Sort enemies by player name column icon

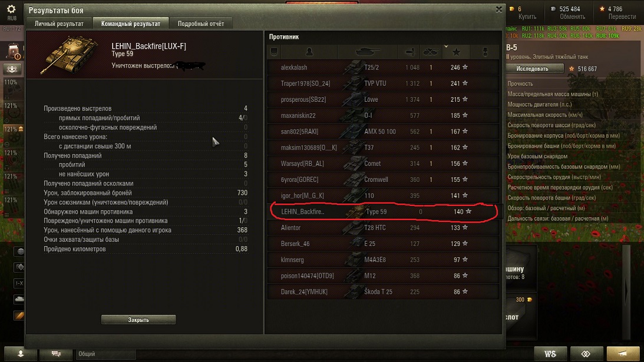(309, 52)
